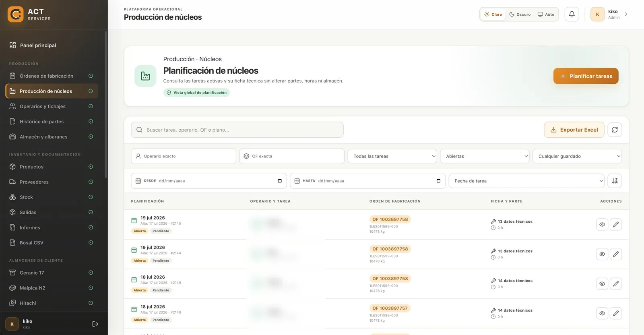
Task: Switch theme to Oscuro
Action: pos(520,14)
